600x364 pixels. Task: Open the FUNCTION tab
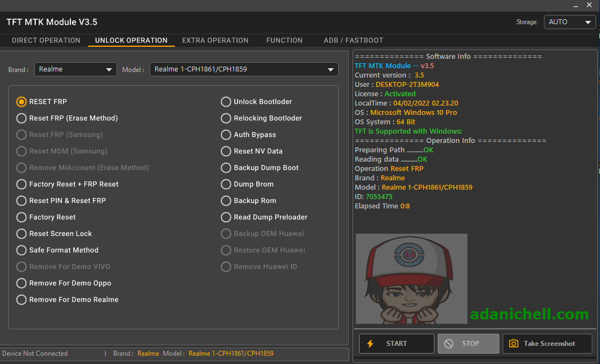click(x=284, y=40)
